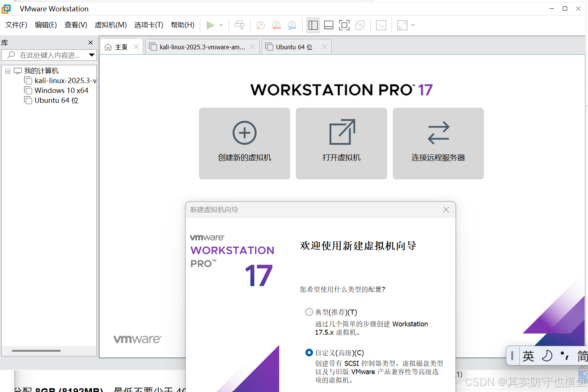Select the 自定义(高级)(C) radio option
Viewport: 588px width, 392px height.
tap(309, 353)
